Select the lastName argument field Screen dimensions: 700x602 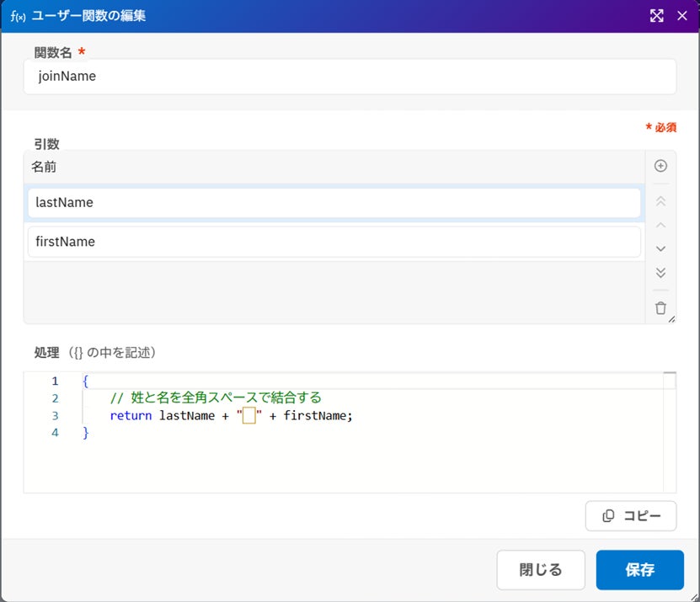pyautogui.click(x=334, y=203)
